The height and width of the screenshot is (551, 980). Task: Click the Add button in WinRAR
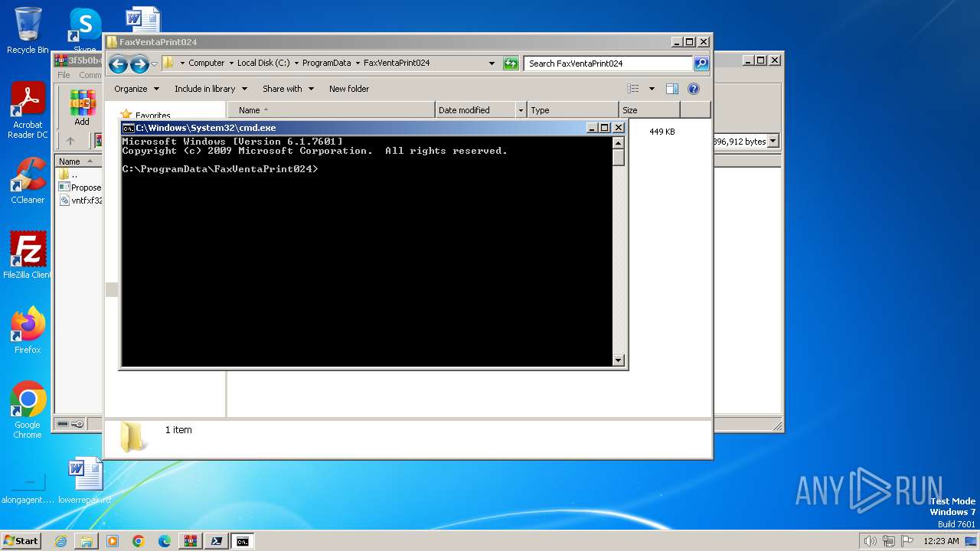point(82,108)
